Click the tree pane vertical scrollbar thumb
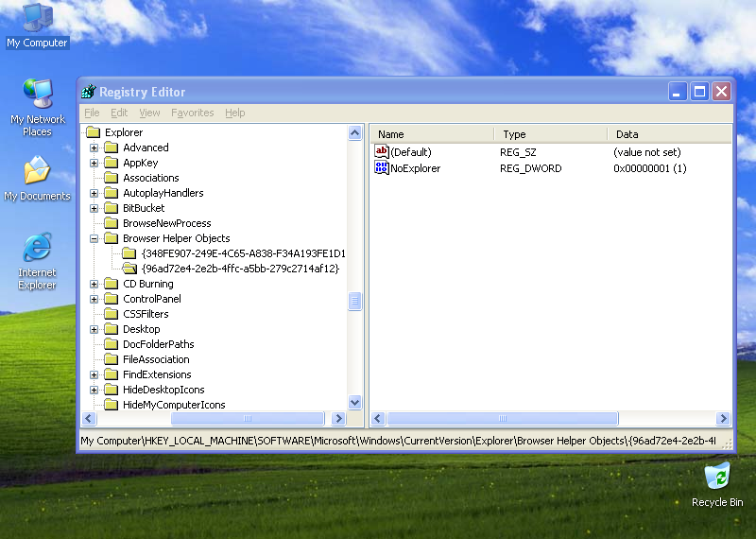This screenshot has width=756, height=539. tap(355, 301)
